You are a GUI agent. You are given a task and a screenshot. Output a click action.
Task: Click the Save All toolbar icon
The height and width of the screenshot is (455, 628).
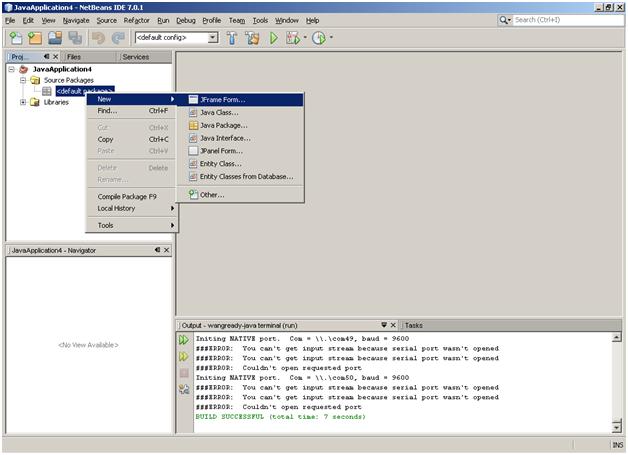pyautogui.click(x=75, y=38)
